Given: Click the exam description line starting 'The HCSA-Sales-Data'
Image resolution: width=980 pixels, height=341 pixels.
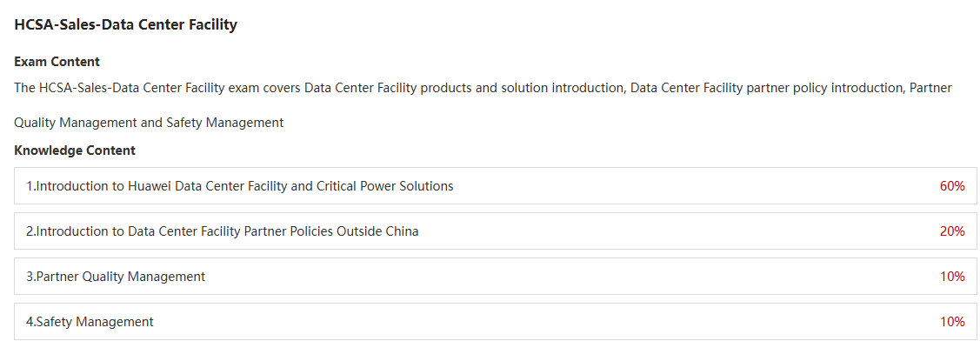Looking at the screenshot, I should pyautogui.click(x=483, y=88).
